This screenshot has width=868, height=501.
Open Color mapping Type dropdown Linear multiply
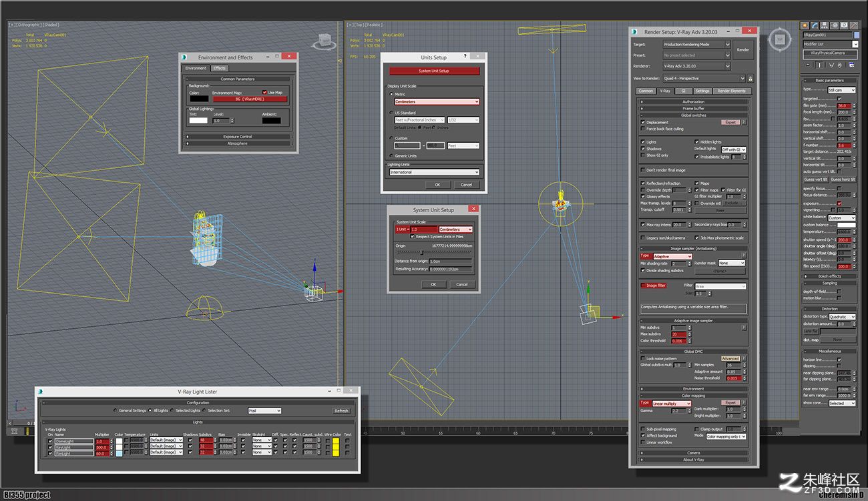672,403
